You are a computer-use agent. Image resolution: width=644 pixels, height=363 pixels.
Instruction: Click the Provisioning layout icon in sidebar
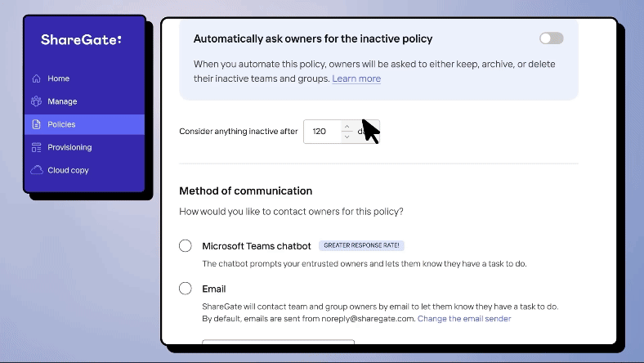coord(36,147)
